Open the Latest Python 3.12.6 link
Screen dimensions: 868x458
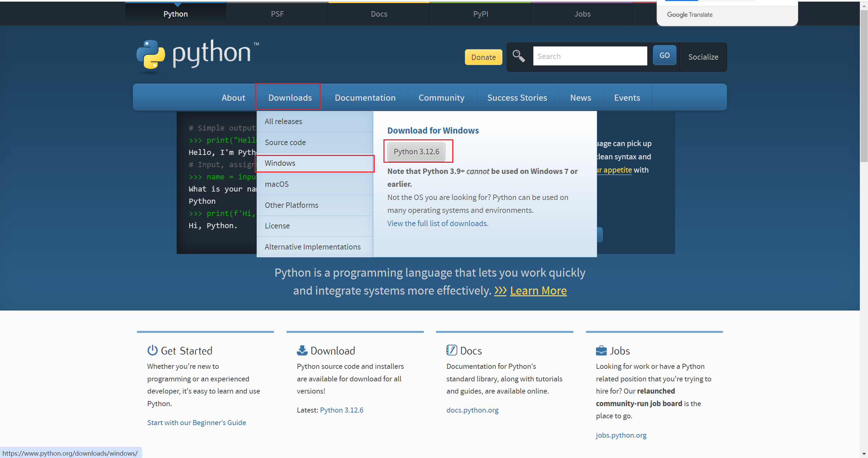coord(342,410)
